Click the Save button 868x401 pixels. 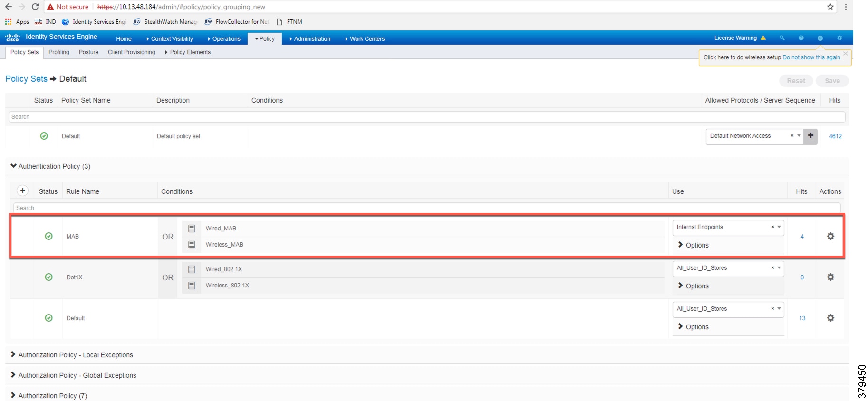click(832, 81)
